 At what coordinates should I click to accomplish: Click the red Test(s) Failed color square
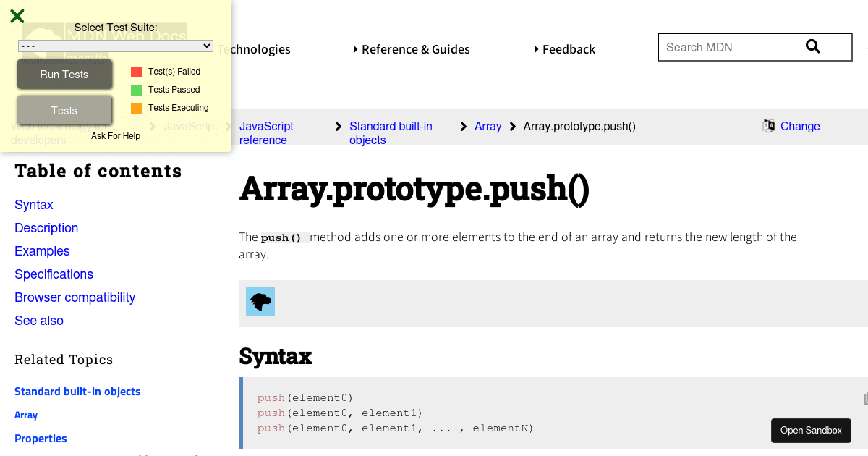(135, 71)
